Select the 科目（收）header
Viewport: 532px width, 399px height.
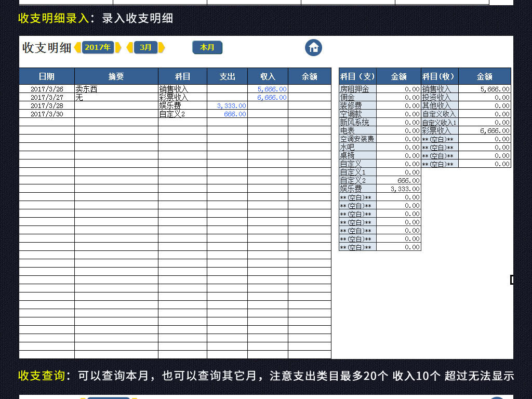(x=440, y=76)
